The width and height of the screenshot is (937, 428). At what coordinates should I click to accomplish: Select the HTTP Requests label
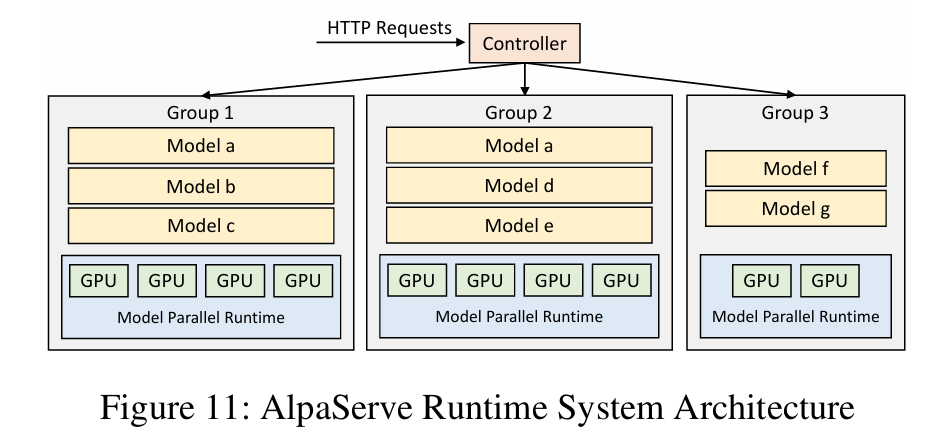pos(389,28)
